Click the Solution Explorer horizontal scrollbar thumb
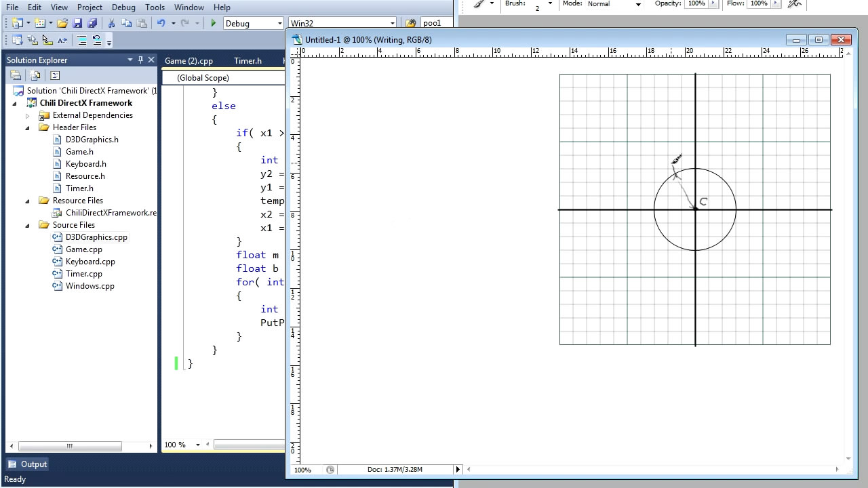The height and width of the screenshot is (488, 868). pos(70,446)
